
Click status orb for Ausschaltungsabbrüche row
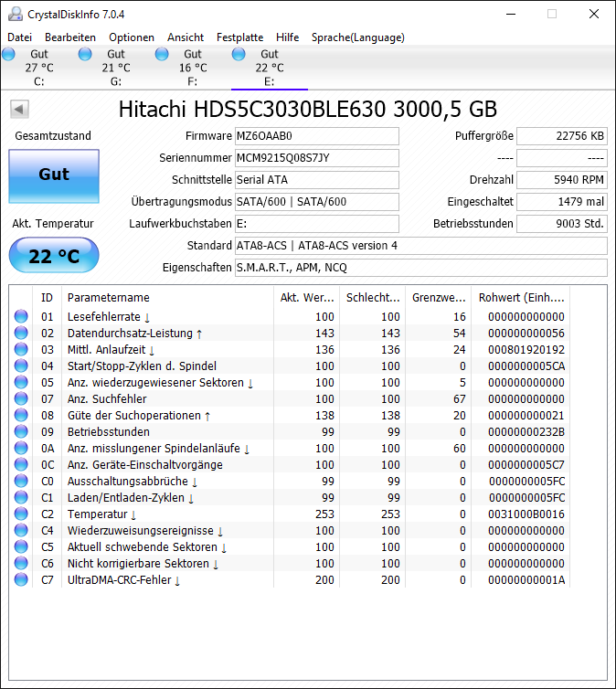tap(21, 482)
